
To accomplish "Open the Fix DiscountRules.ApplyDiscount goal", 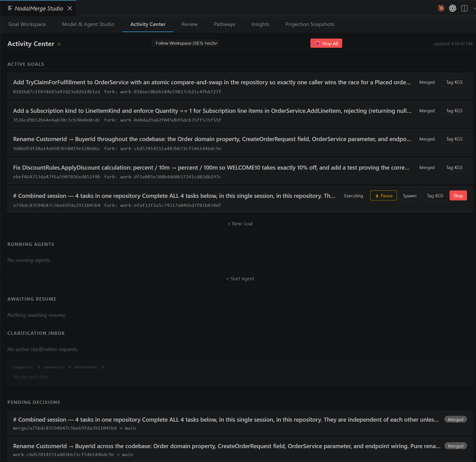I will point(211,168).
